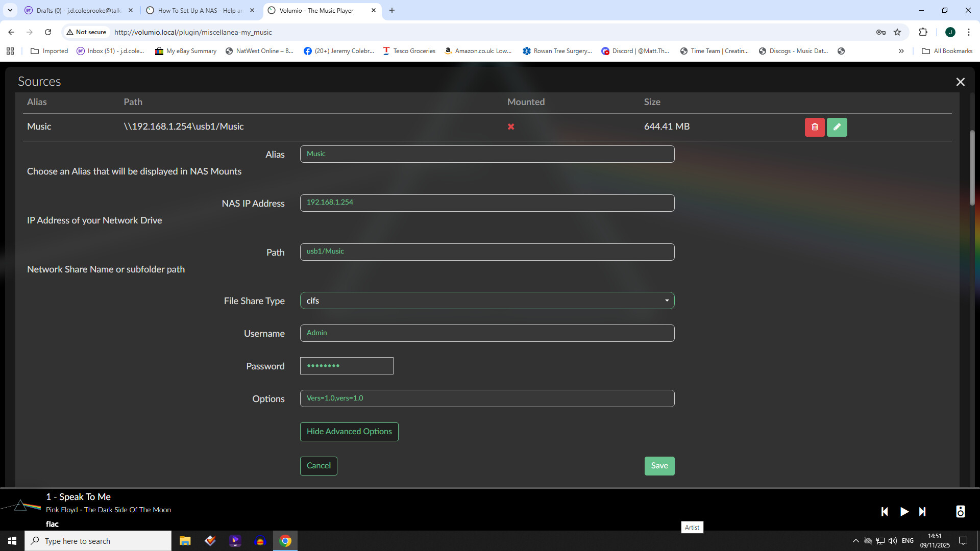Screen dimensions: 980x551
Task: Bookmark this page with the star icon
Action: 897,32
